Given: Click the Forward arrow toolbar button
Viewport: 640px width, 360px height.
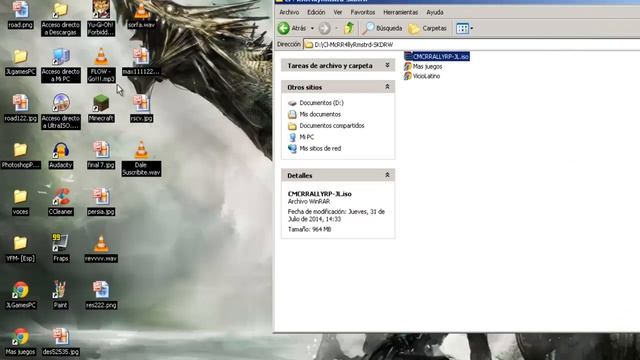Looking at the screenshot, I should pos(324,28).
